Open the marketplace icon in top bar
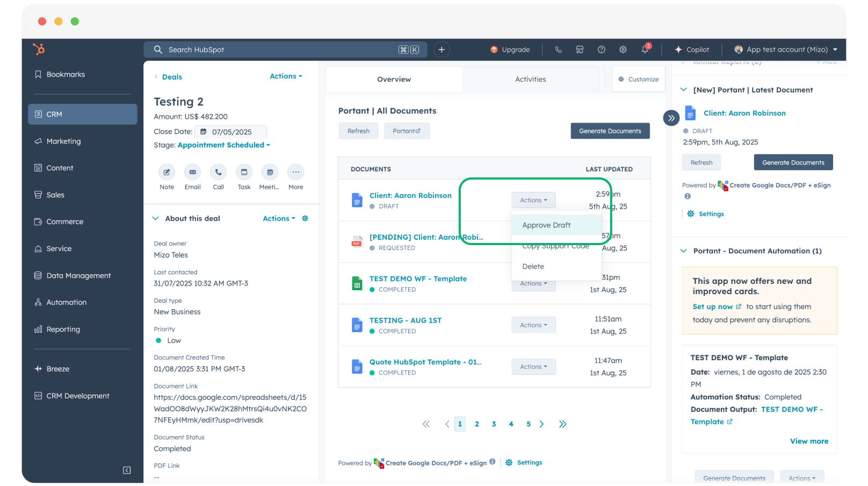 (x=580, y=49)
